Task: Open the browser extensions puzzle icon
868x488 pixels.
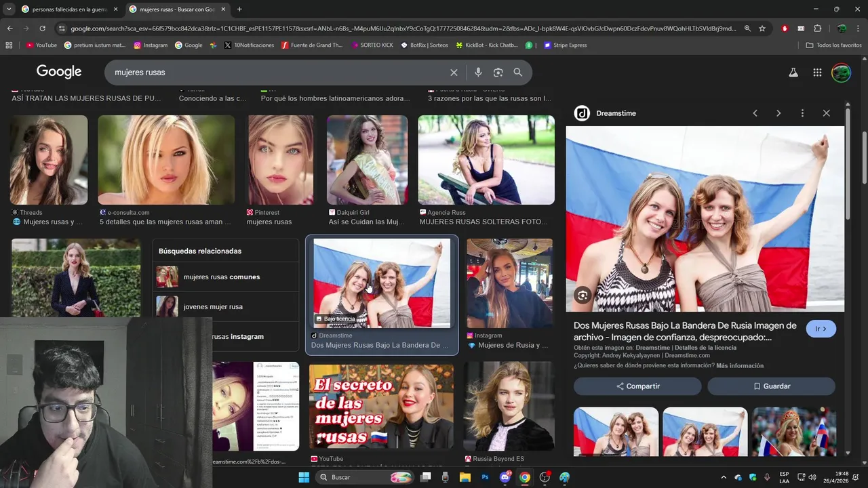Action: point(817,28)
